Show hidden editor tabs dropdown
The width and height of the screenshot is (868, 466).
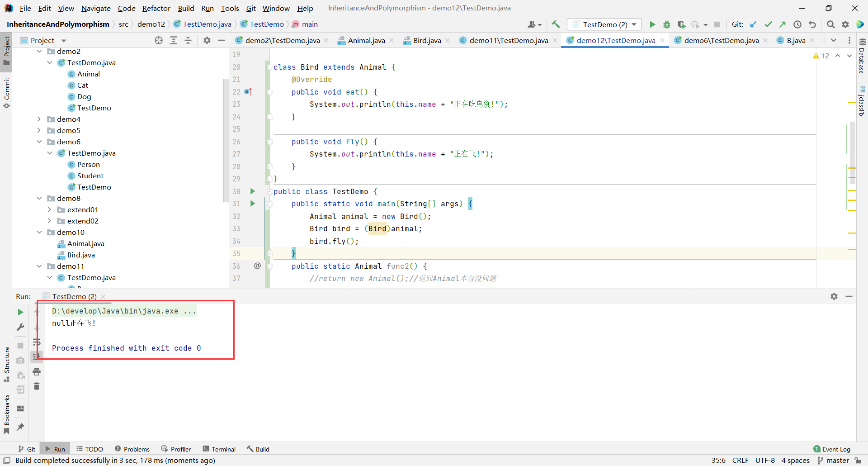(834, 40)
